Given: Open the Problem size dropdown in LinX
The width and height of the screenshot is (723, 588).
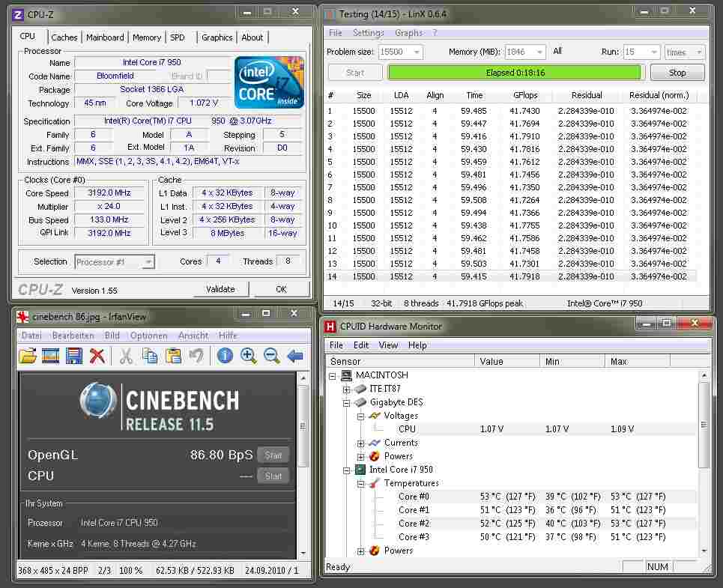Looking at the screenshot, I should coord(417,52).
